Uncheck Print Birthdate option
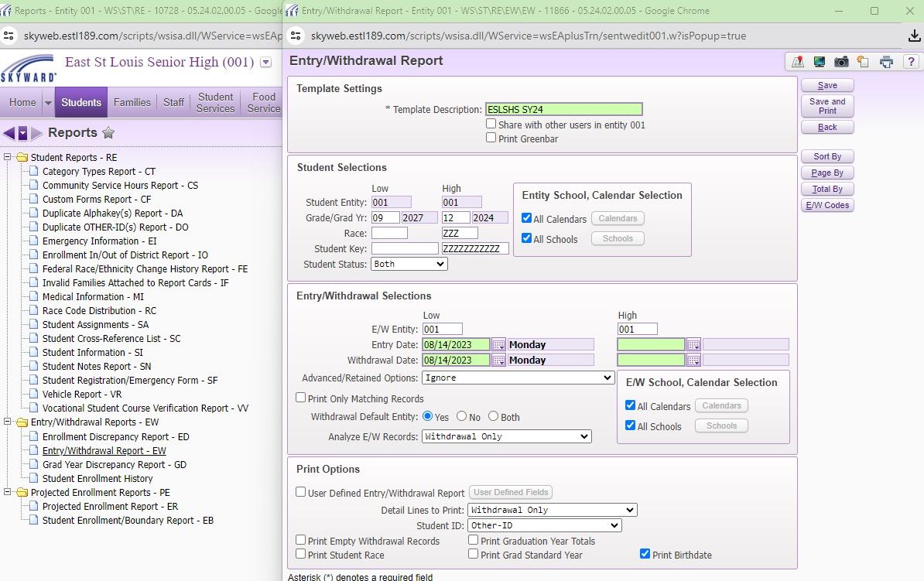The height and width of the screenshot is (581, 924). (645, 554)
